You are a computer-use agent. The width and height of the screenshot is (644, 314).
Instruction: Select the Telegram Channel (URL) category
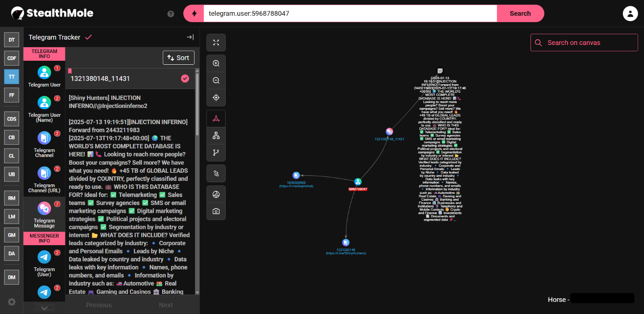coord(44,179)
